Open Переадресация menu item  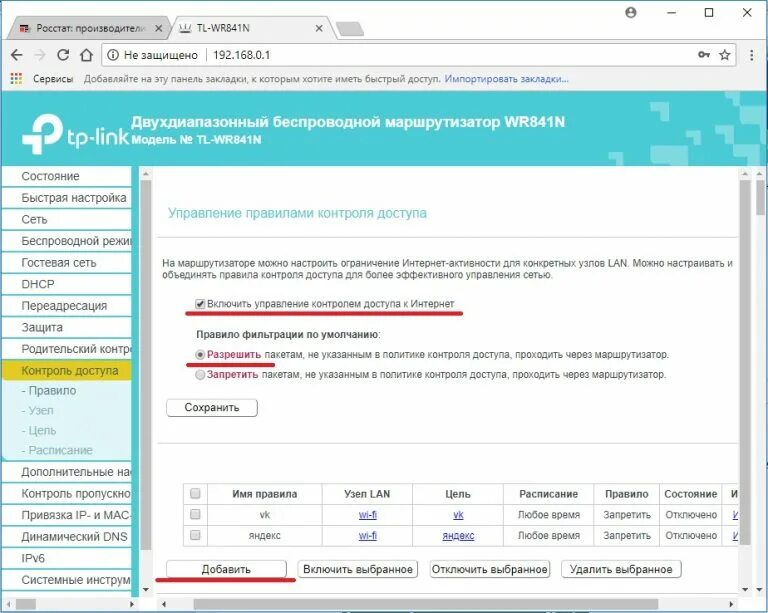pyautogui.click(x=67, y=306)
